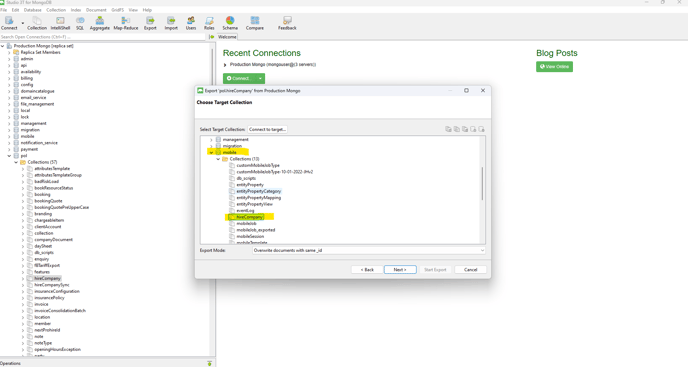This screenshot has width=688, height=367.
Task: Select notification_service database in sidebar
Action: point(39,143)
